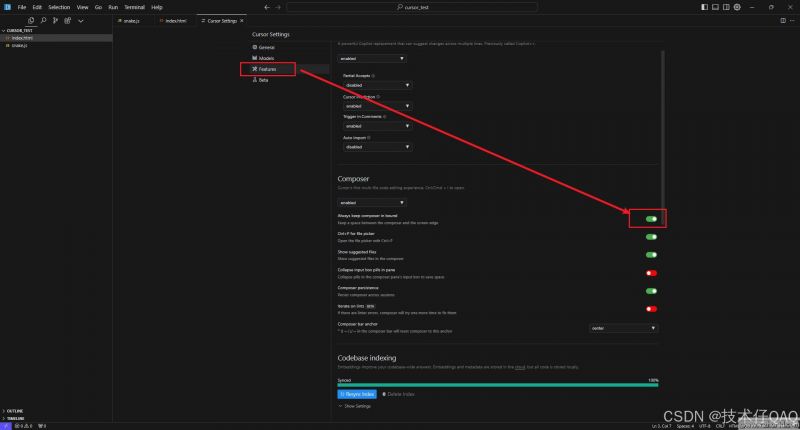Image resolution: width=800 pixels, height=430 pixels.
Task: Open the Cursor Tab enabled dropdown
Action: 372,59
